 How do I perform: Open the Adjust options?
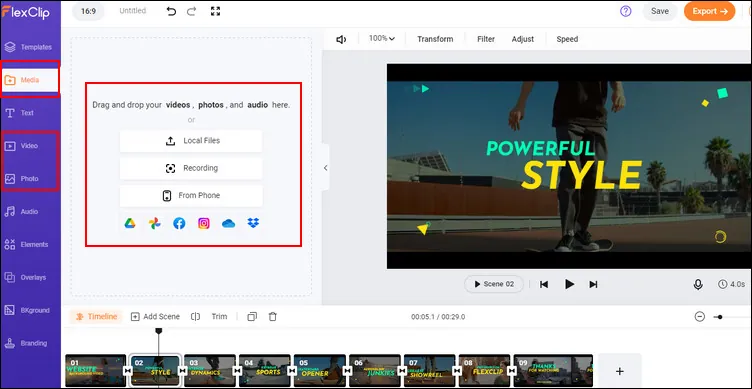[523, 39]
